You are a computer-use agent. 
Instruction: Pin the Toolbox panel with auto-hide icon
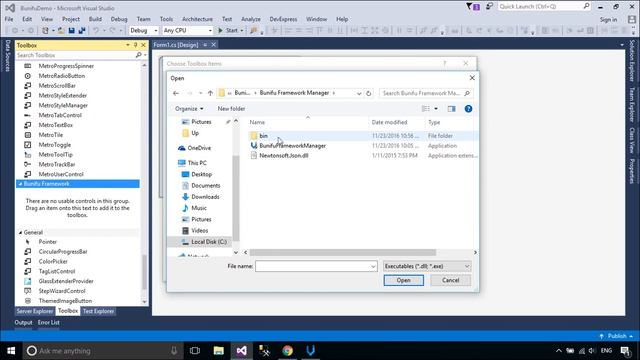136,45
